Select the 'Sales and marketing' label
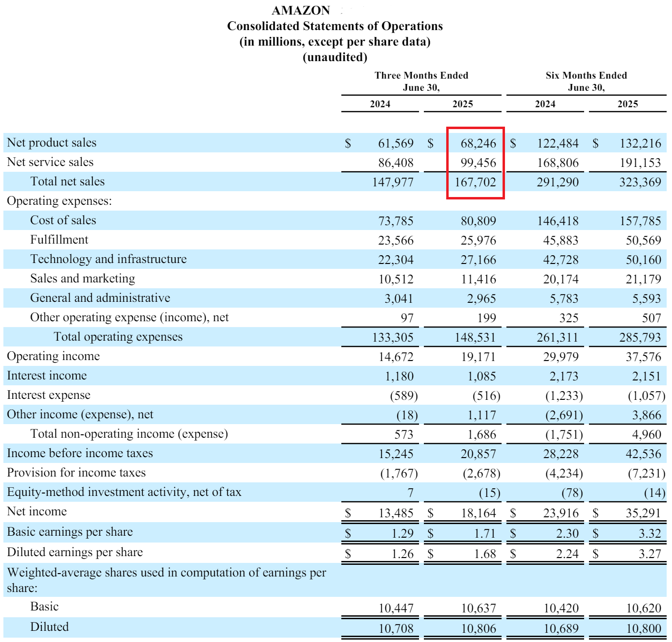This screenshot has height=642, width=672. point(83,279)
